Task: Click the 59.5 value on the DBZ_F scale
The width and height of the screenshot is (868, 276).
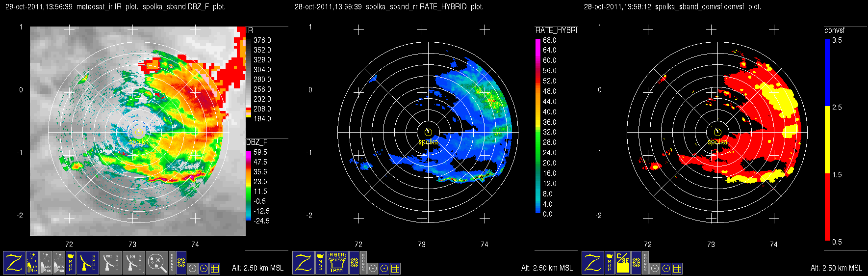Action: [x=260, y=152]
